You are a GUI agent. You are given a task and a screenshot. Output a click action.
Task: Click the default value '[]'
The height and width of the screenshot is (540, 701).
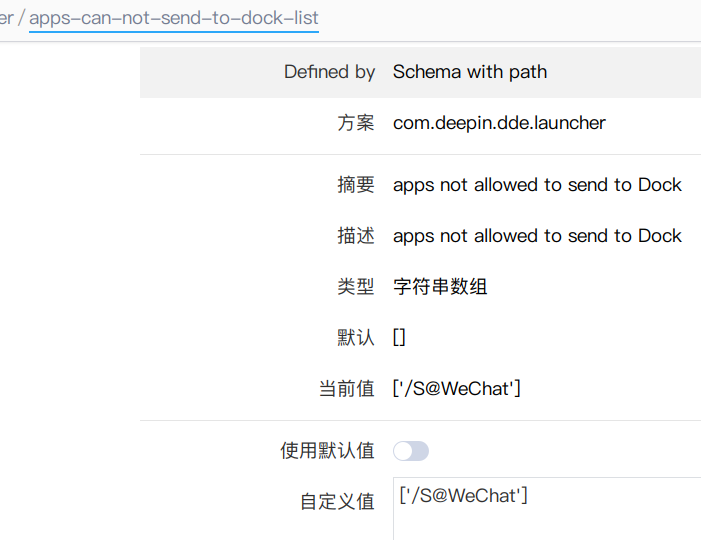tap(399, 338)
